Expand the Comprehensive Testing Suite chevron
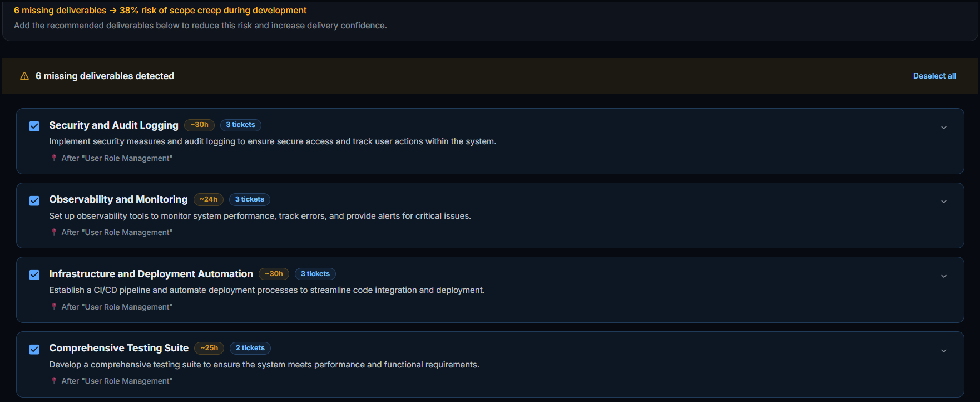980x402 pixels. [943, 351]
